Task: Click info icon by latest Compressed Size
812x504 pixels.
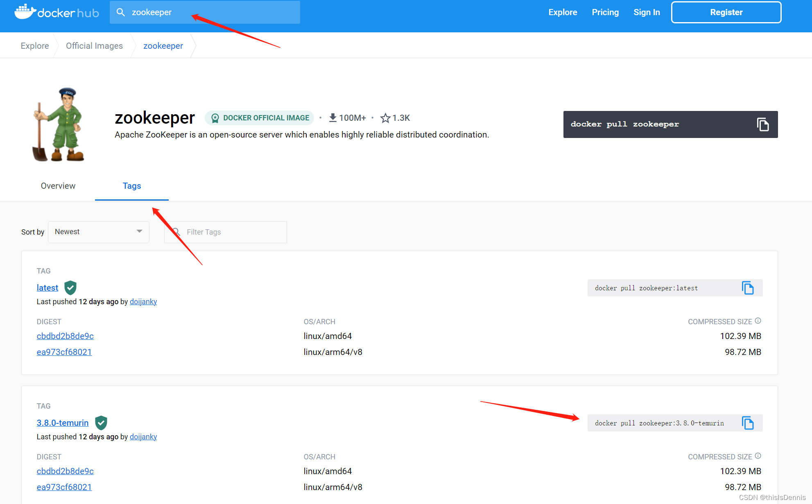Action: click(x=758, y=321)
